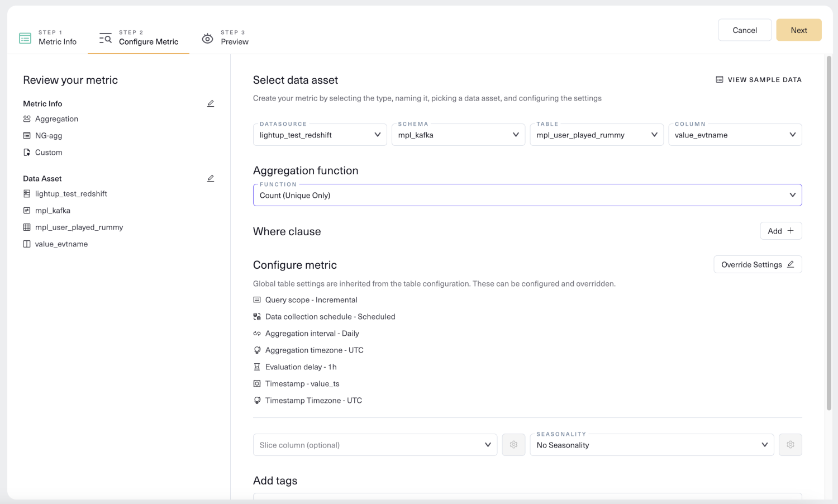Screen dimensions: 838x504
Task: Click the Step 1 Metric Info icon
Action: pos(25,38)
